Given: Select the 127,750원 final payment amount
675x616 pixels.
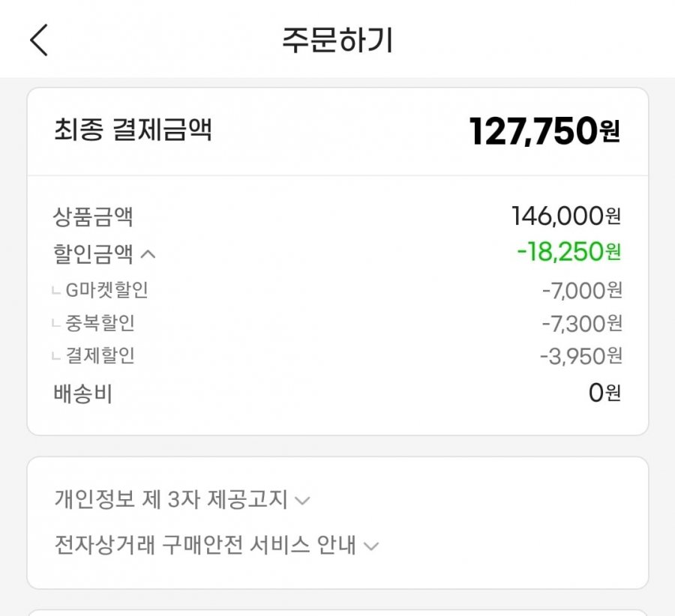Looking at the screenshot, I should point(544,131).
